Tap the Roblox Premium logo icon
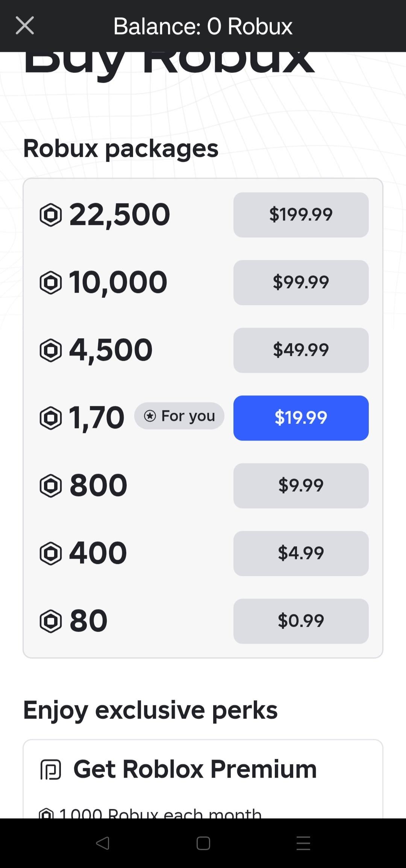Screen dimensions: 406x868 click(51, 769)
